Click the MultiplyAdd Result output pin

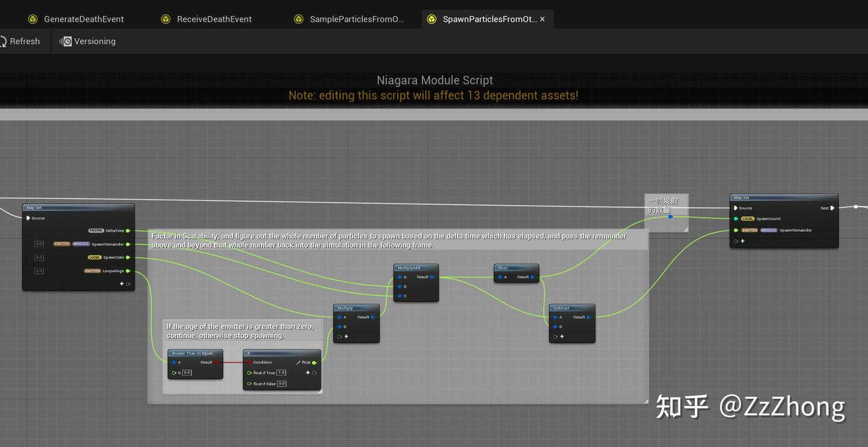[x=432, y=277]
